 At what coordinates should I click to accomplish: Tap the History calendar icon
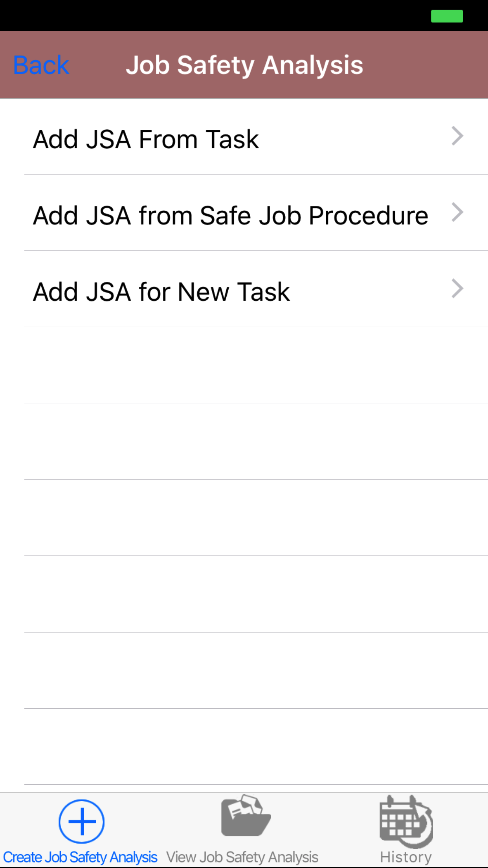(x=406, y=821)
